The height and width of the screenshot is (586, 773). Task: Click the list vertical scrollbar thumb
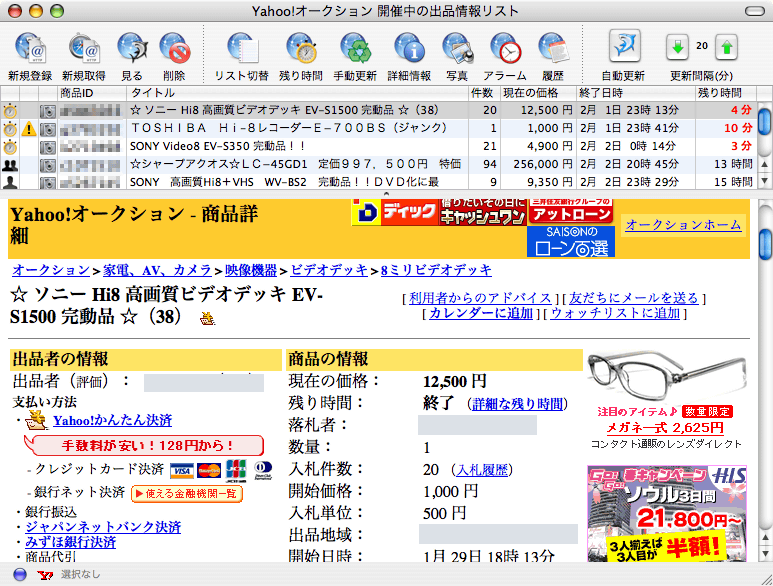coord(764,121)
